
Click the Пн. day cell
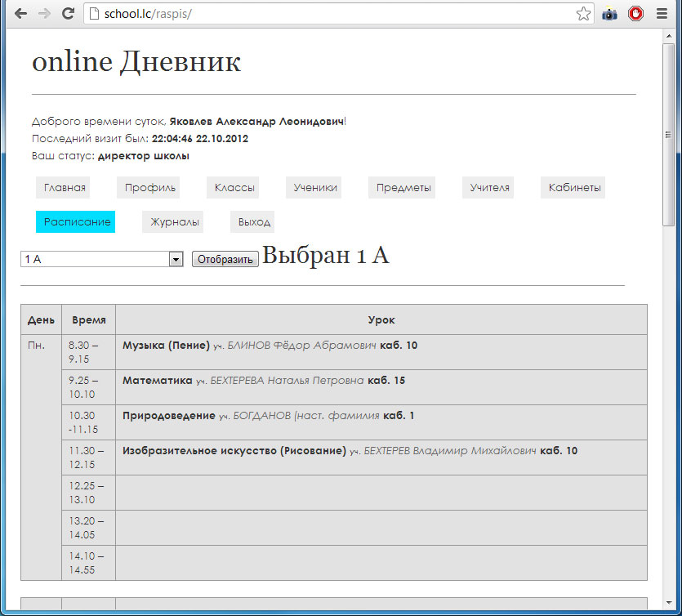42,458
